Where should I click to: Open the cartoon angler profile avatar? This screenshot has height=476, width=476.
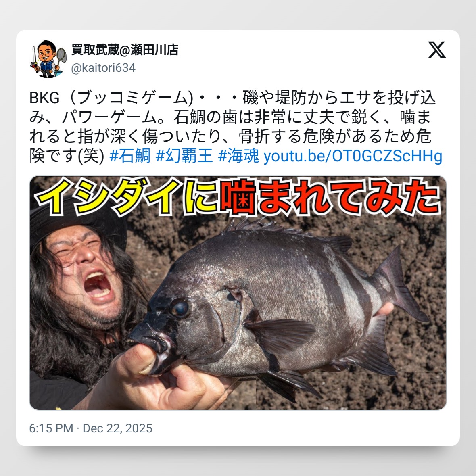pos(48,58)
